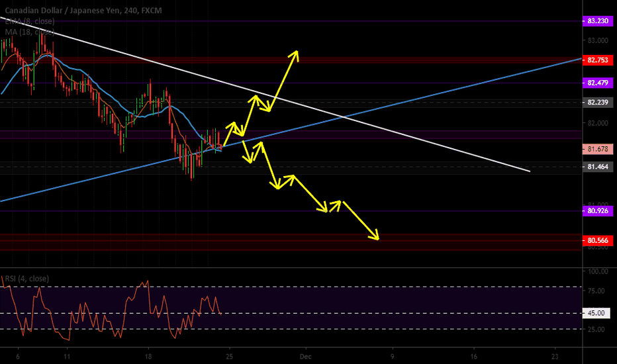Click the 82.239 gray price label
Image resolution: width=617 pixels, height=364 pixels.
click(x=597, y=103)
